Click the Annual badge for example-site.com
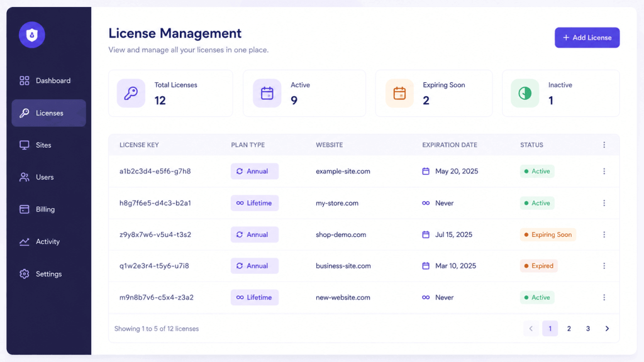Screen dimensions: 644x362 (255, 171)
